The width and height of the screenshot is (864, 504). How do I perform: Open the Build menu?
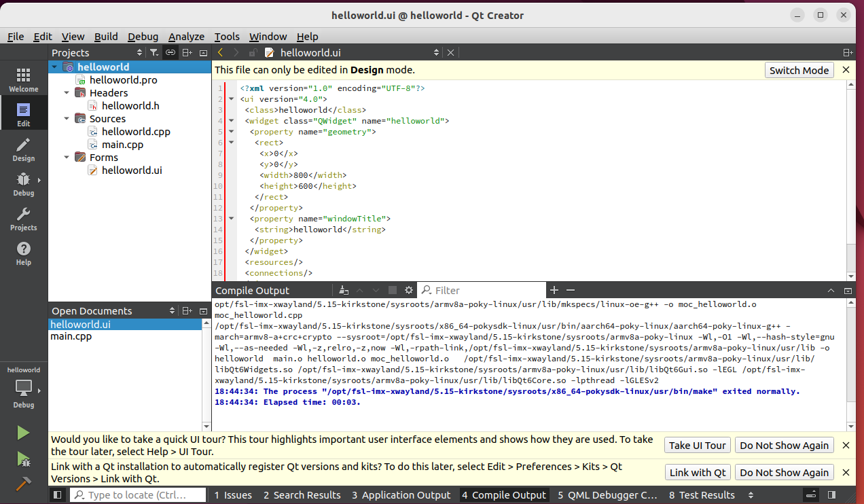pyautogui.click(x=106, y=37)
